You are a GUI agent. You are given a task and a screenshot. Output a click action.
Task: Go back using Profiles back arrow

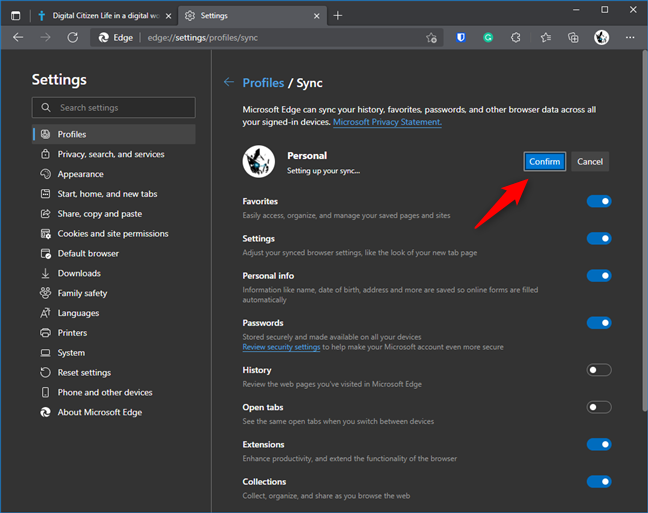click(x=229, y=82)
